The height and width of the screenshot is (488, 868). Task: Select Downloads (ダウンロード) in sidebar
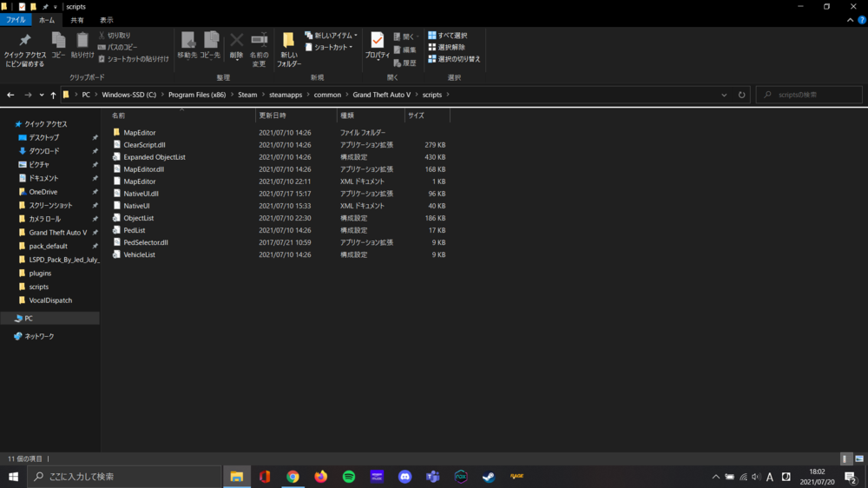coord(43,151)
